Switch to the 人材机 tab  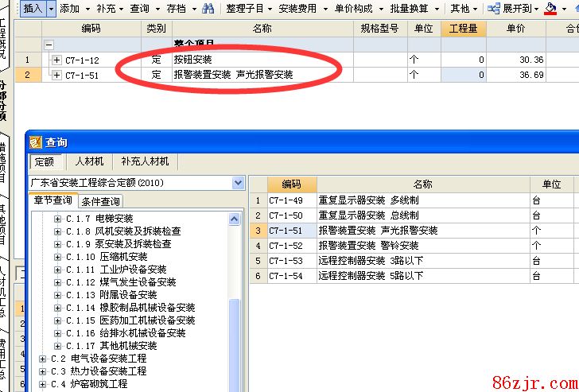point(89,161)
